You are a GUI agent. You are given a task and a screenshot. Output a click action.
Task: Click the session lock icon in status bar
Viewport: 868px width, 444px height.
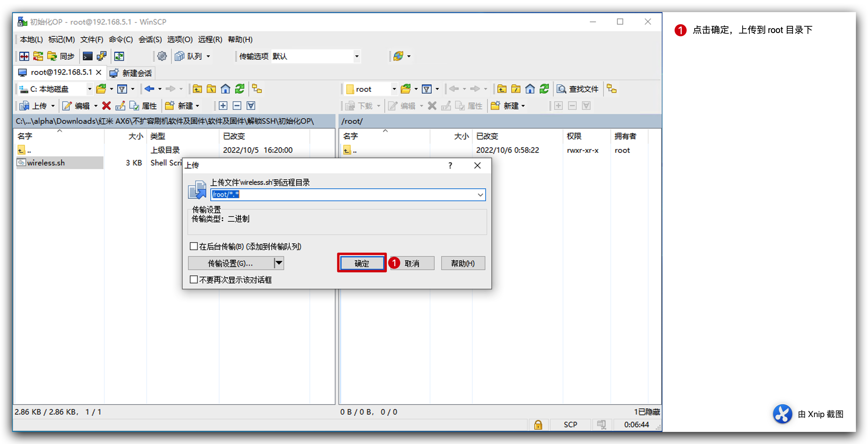click(x=538, y=424)
